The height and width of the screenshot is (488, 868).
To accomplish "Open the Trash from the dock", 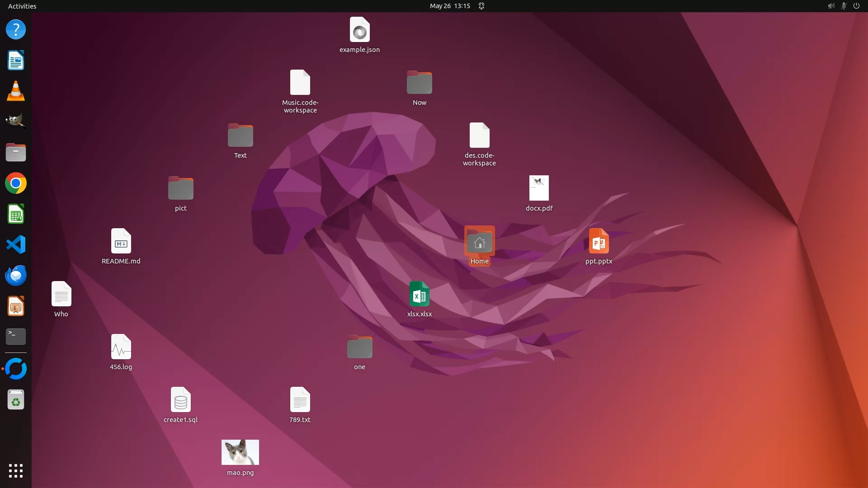I will pos(16,400).
